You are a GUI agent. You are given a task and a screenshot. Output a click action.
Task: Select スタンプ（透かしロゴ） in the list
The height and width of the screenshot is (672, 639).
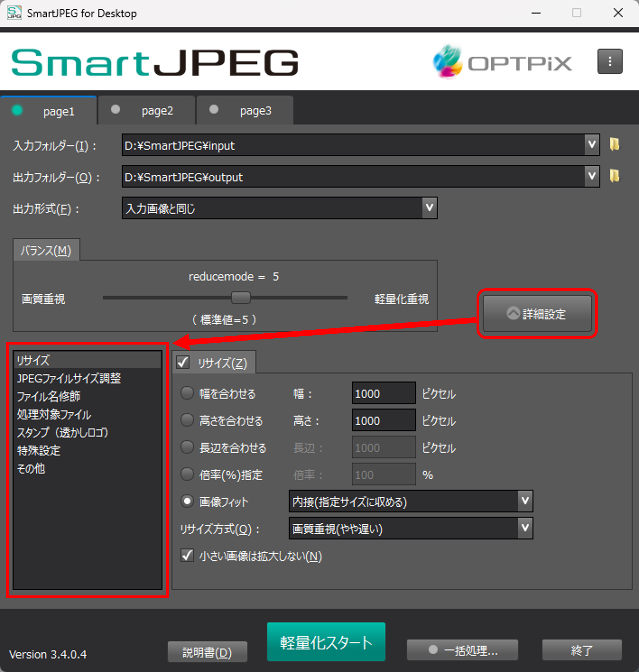[x=87, y=432]
